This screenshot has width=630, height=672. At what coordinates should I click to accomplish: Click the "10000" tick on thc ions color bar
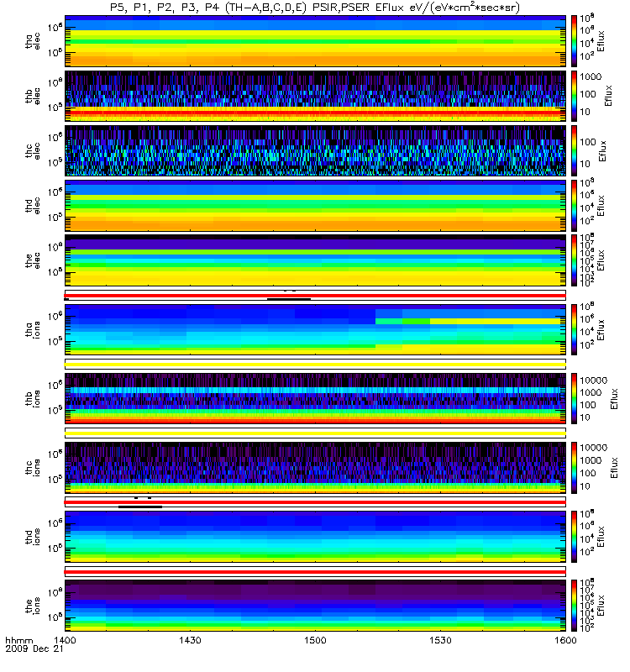pos(594,448)
